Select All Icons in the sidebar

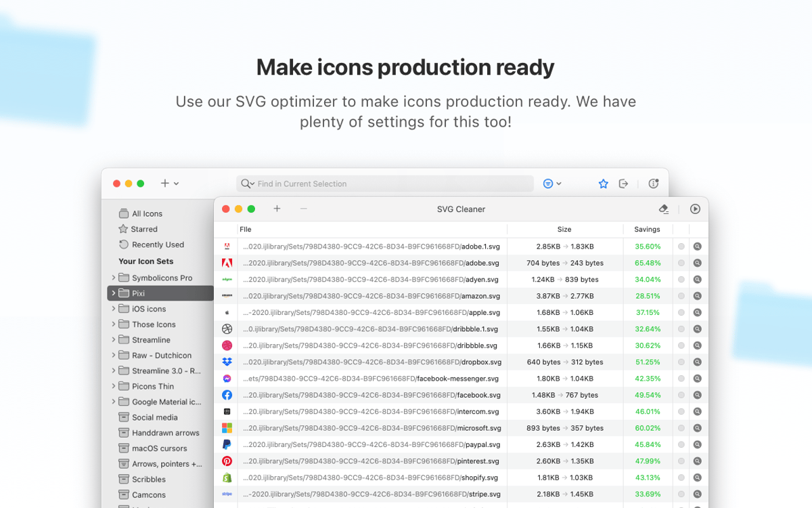click(x=147, y=213)
